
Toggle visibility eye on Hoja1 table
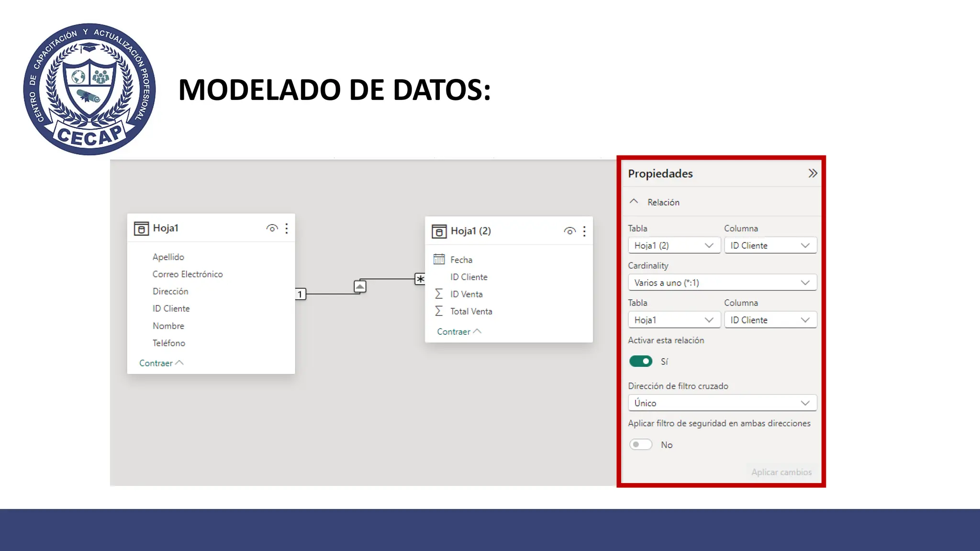(272, 228)
